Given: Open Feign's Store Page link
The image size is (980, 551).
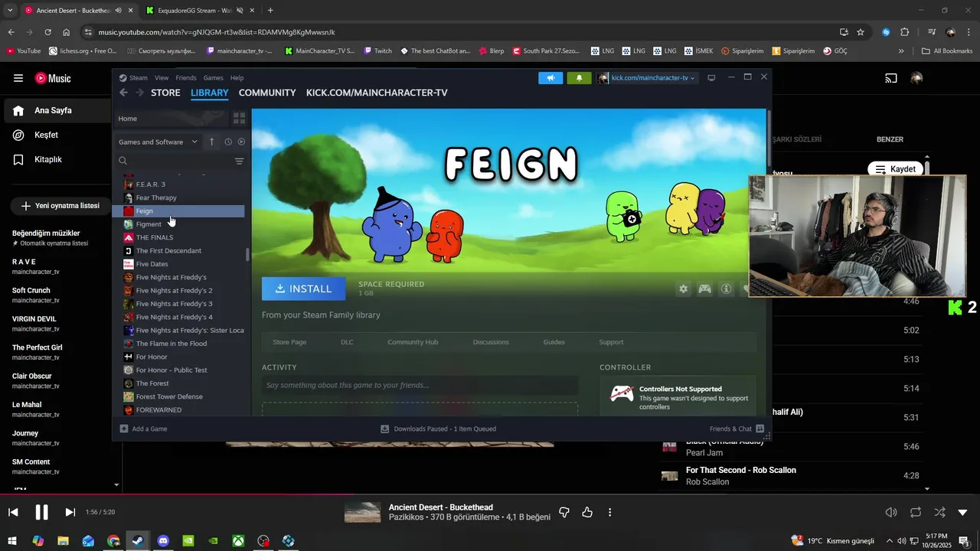Looking at the screenshot, I should tap(289, 342).
